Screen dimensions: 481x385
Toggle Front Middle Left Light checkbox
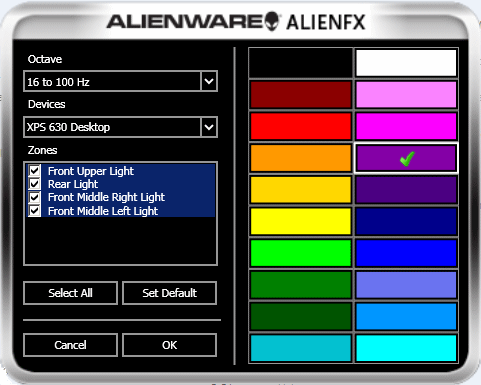pos(34,210)
